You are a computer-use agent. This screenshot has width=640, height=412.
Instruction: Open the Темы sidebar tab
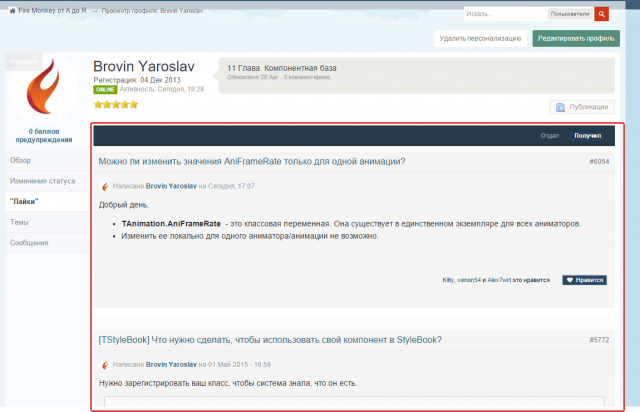point(47,222)
